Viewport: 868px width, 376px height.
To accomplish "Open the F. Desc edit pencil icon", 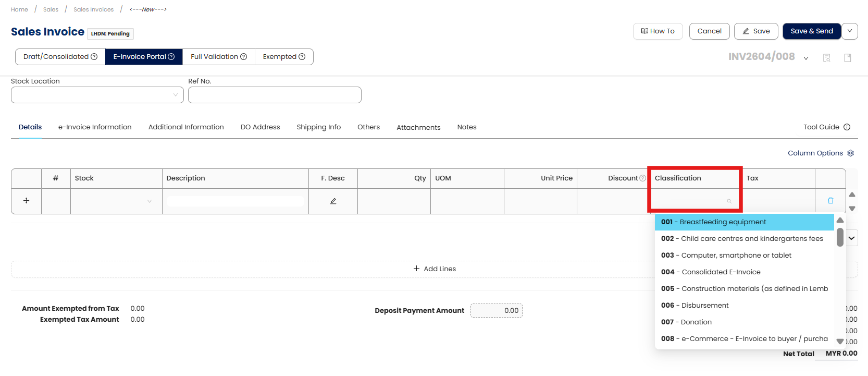I will (x=333, y=201).
